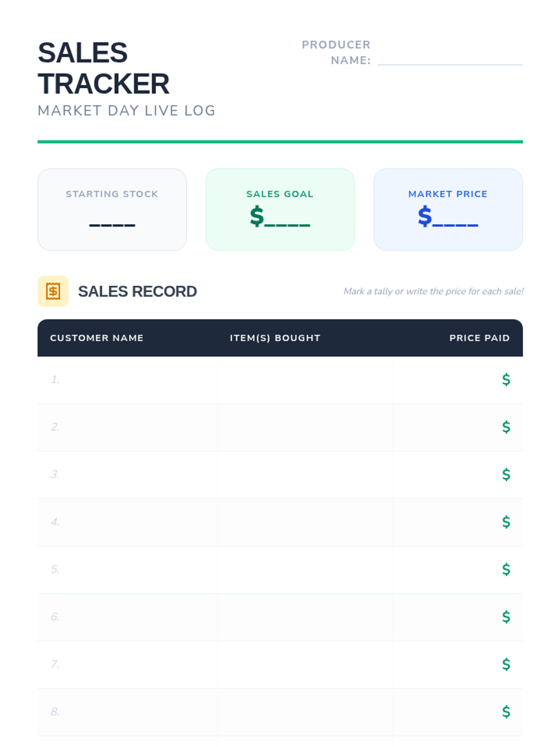Image resolution: width=560 pixels, height=747 pixels.
Task: Click the Starting Stock blank value
Action: pos(112,219)
